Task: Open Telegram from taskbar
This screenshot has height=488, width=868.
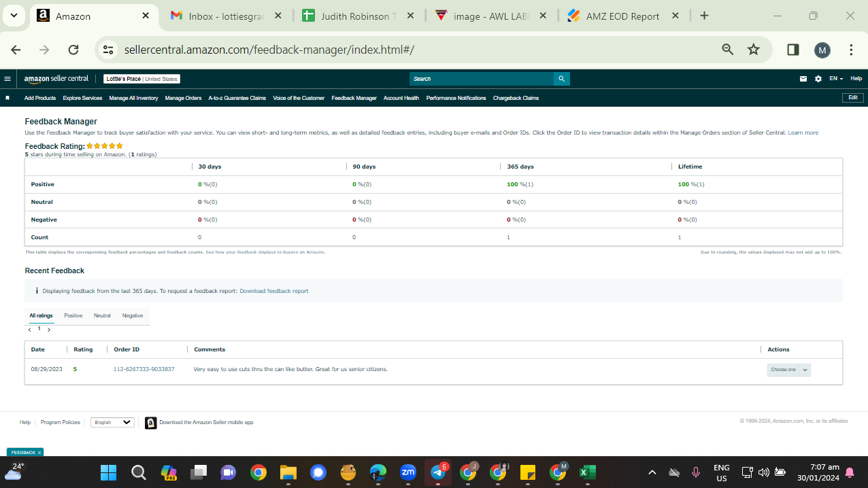Action: point(439,472)
